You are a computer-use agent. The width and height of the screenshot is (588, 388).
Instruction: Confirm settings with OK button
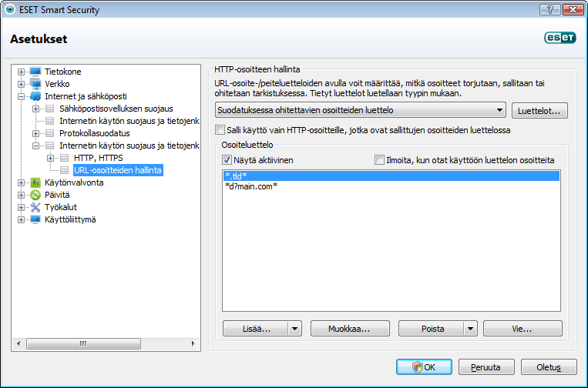click(x=424, y=367)
